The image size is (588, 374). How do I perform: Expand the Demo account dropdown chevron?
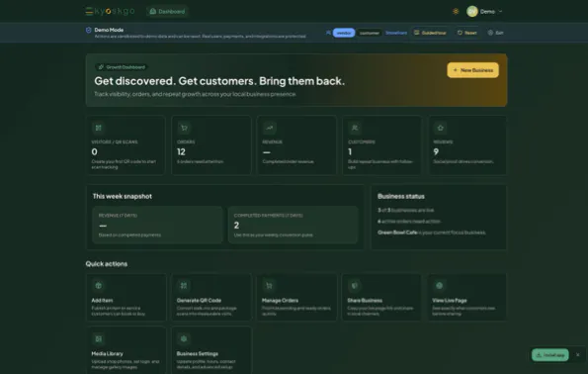point(500,11)
